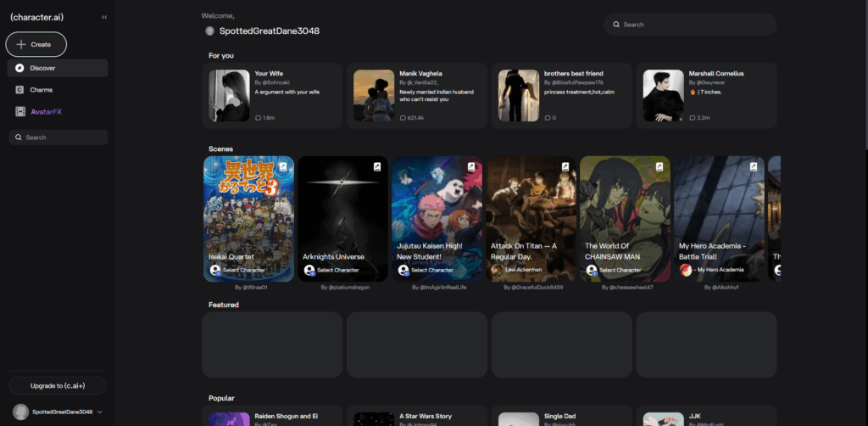The width and height of the screenshot is (868, 426).
Task: Click chat count icon on Marshall Cornelius card
Action: [x=692, y=118]
